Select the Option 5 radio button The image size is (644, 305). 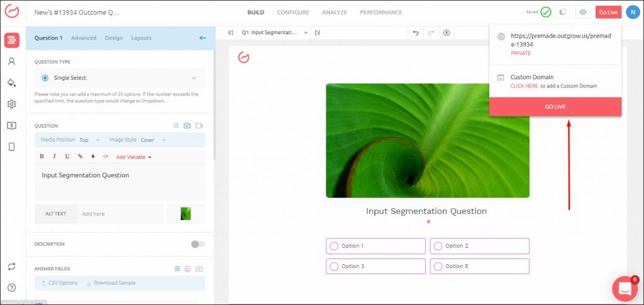coord(438,266)
